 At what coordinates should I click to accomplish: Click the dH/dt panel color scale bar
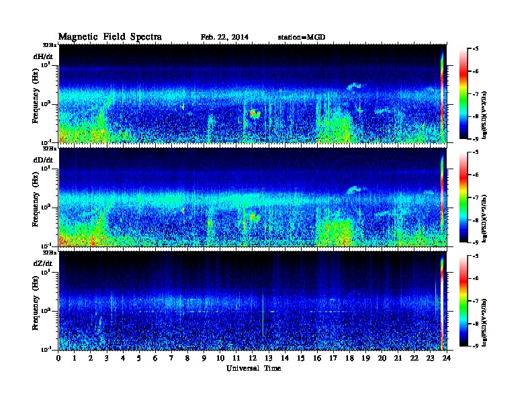tap(463, 94)
